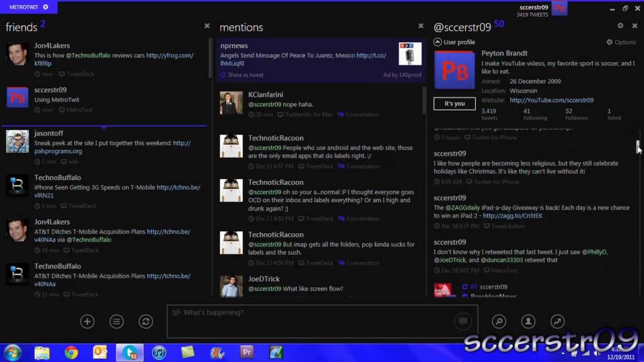Share the npr news ad as tweet
This screenshot has height=362, width=644.
click(242, 75)
